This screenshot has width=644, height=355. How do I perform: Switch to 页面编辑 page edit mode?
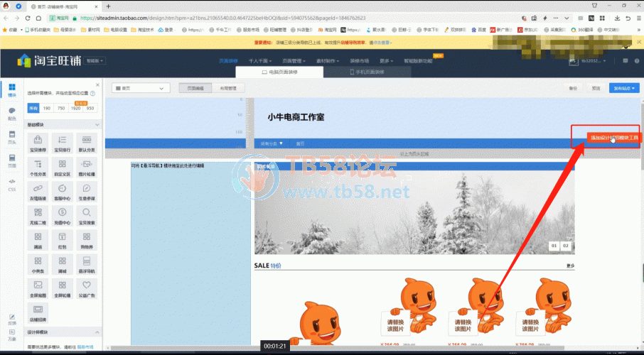click(x=195, y=88)
